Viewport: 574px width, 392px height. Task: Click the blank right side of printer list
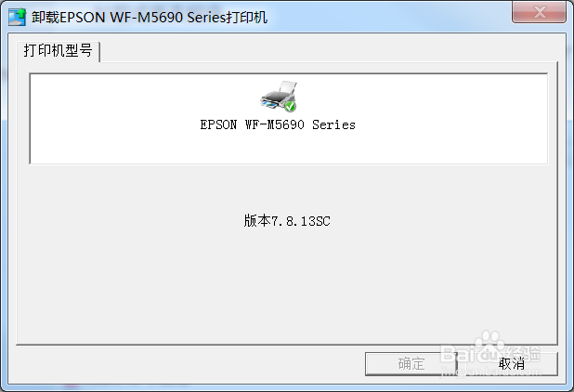click(458, 119)
